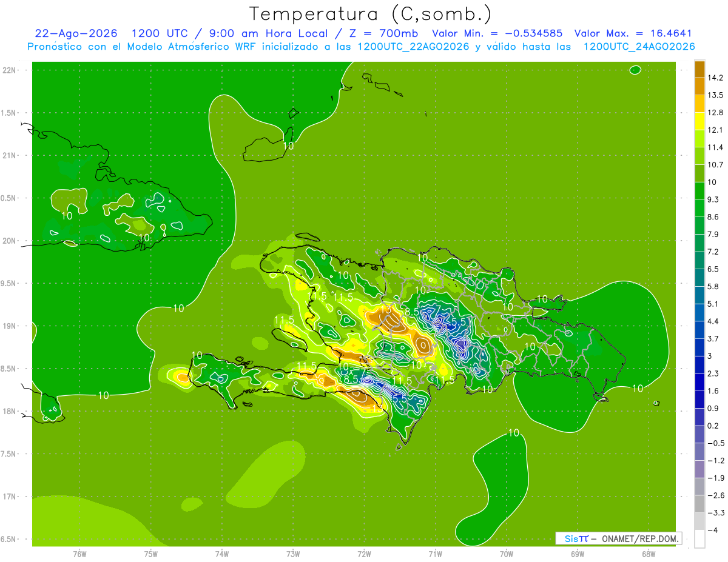This screenshot has width=728, height=562.
Task: Click the '76W' longitude tick label
Action: coord(79,554)
